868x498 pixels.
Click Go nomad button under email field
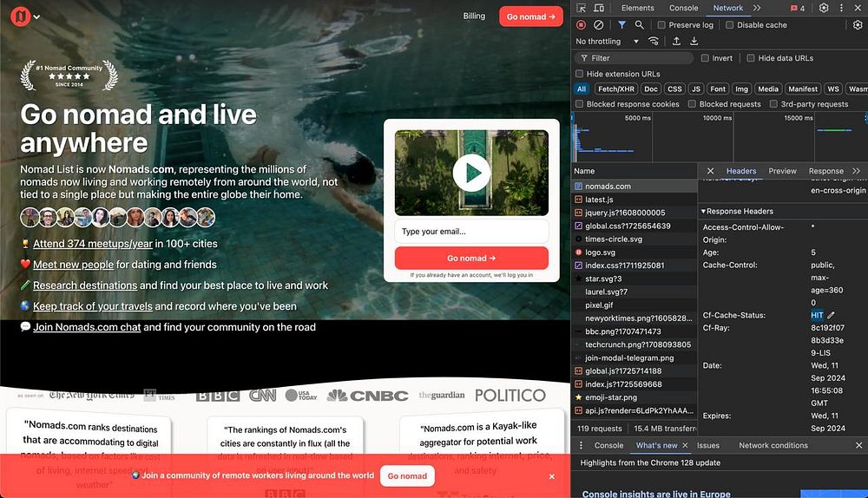click(x=471, y=258)
